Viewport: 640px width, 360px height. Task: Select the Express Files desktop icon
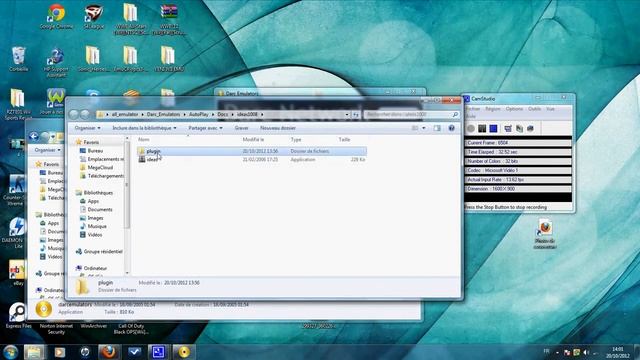[18, 315]
